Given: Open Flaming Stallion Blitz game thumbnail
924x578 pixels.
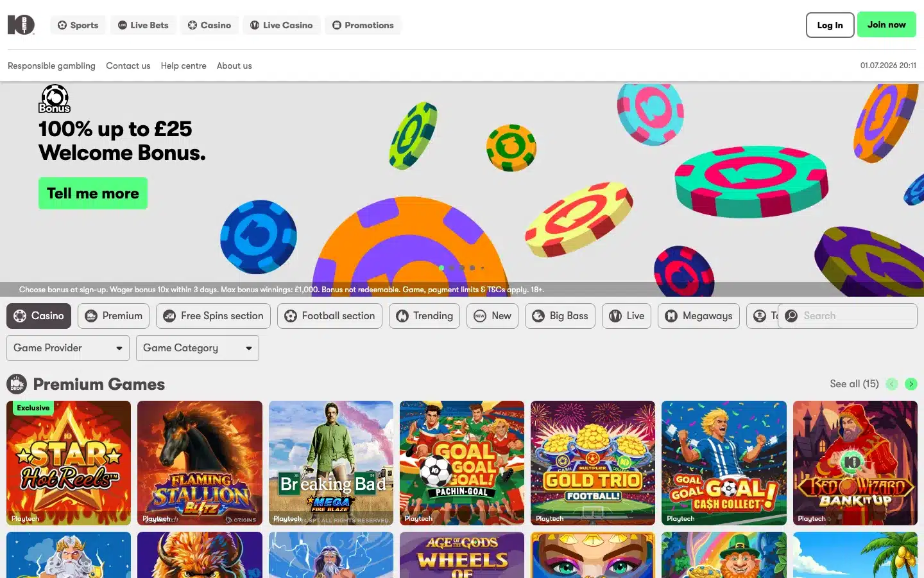Looking at the screenshot, I should pyautogui.click(x=200, y=463).
